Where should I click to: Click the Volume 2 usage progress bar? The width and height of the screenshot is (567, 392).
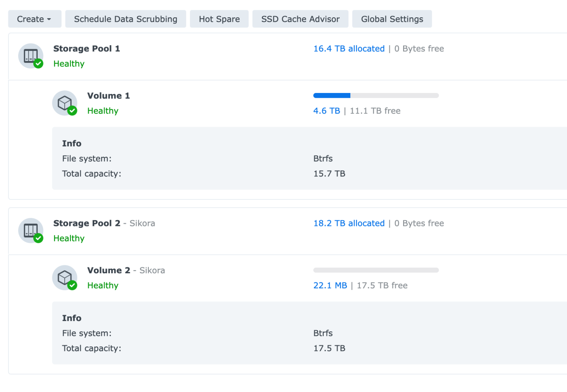click(376, 270)
